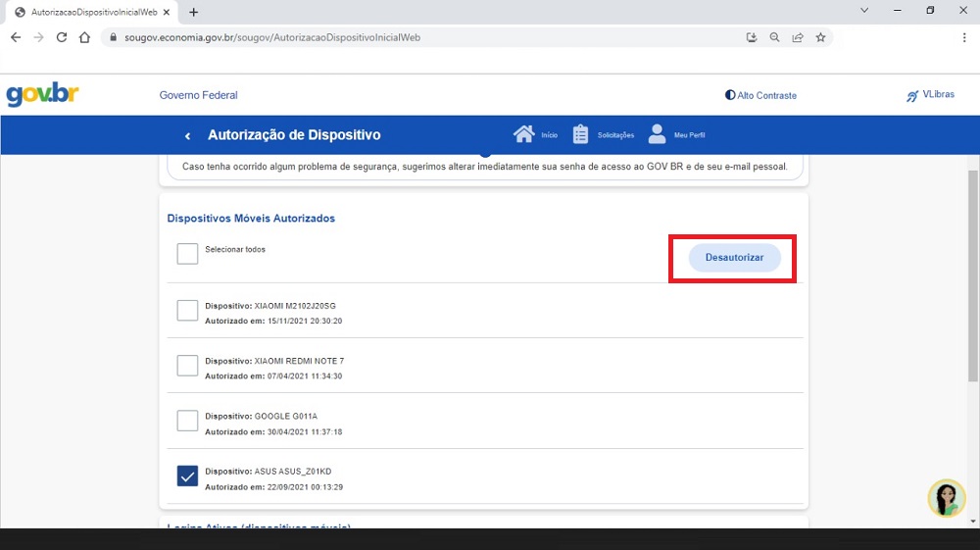Click the Desautorizar button
This screenshot has width=980, height=550.
pyautogui.click(x=734, y=258)
